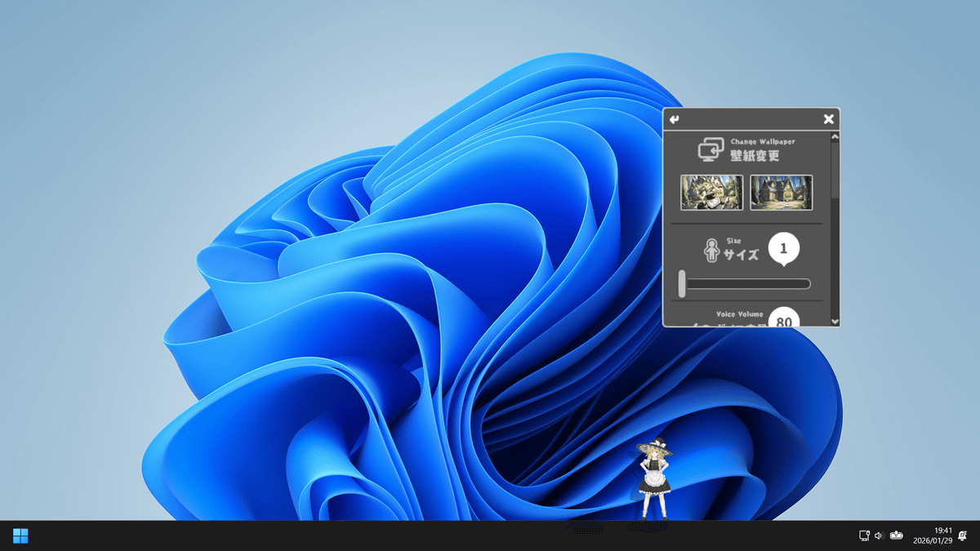Click the voice volume bubble showing 80

(x=784, y=318)
